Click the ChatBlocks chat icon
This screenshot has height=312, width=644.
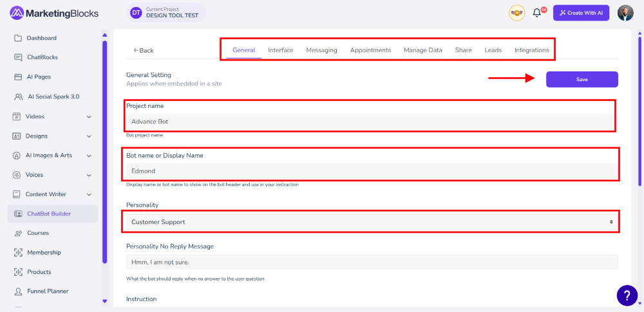click(18, 57)
